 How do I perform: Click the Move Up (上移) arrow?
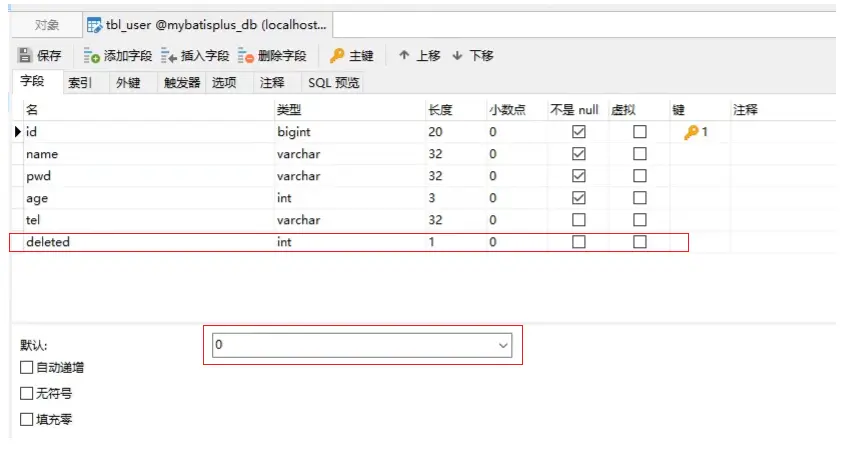pyautogui.click(x=404, y=55)
